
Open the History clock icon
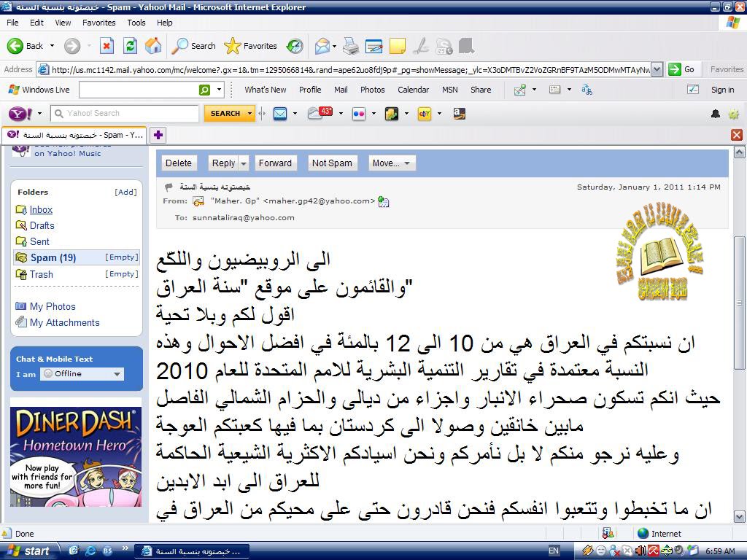(295, 46)
